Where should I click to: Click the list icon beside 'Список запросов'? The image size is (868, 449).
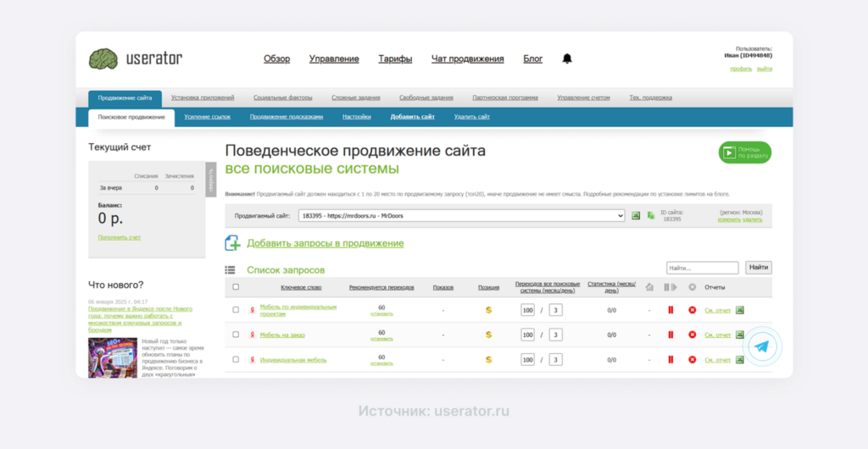pos(230,270)
